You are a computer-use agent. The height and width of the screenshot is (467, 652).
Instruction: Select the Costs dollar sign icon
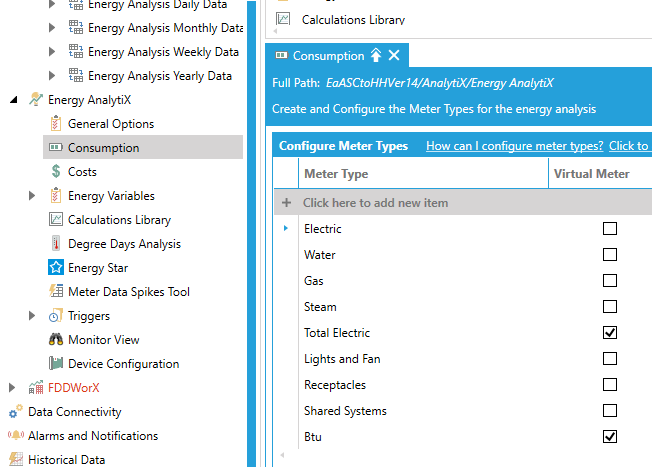pyautogui.click(x=56, y=172)
